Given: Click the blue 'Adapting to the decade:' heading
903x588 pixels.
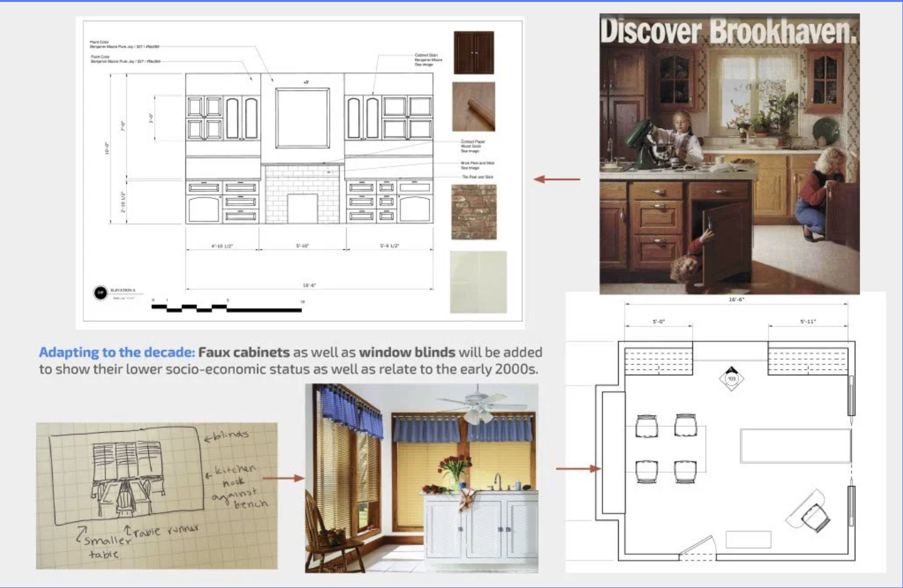Looking at the screenshot, I should pos(116,352).
